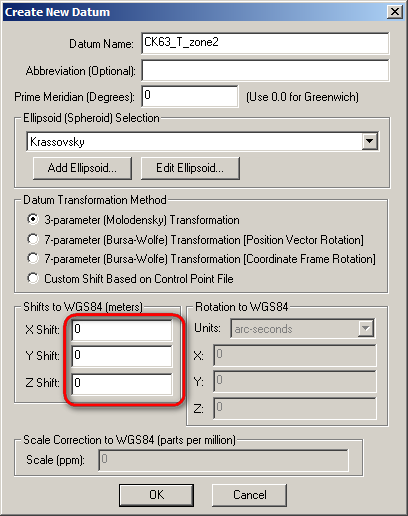This screenshot has height=516, width=408.
Task: Focus the Y Shift input box
Action: pos(122,356)
